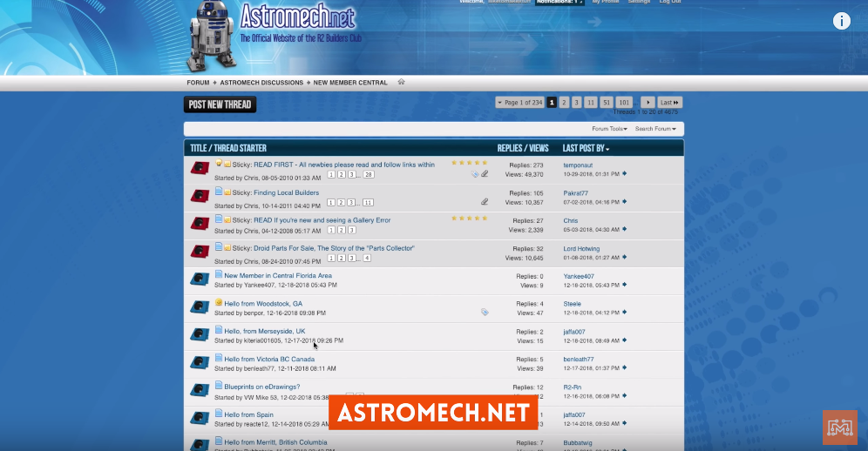
Task: Click status icon of Blueprints on eDrawings thread
Action: [200, 390]
